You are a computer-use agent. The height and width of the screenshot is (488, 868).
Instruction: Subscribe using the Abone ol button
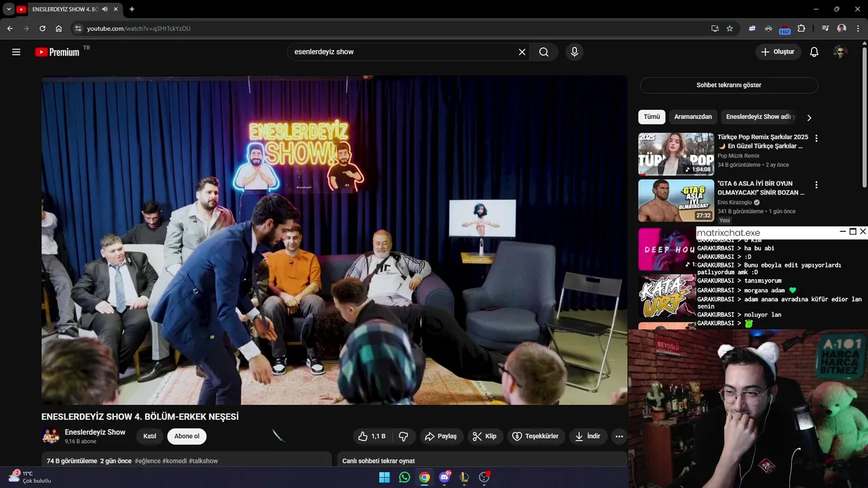(x=187, y=436)
